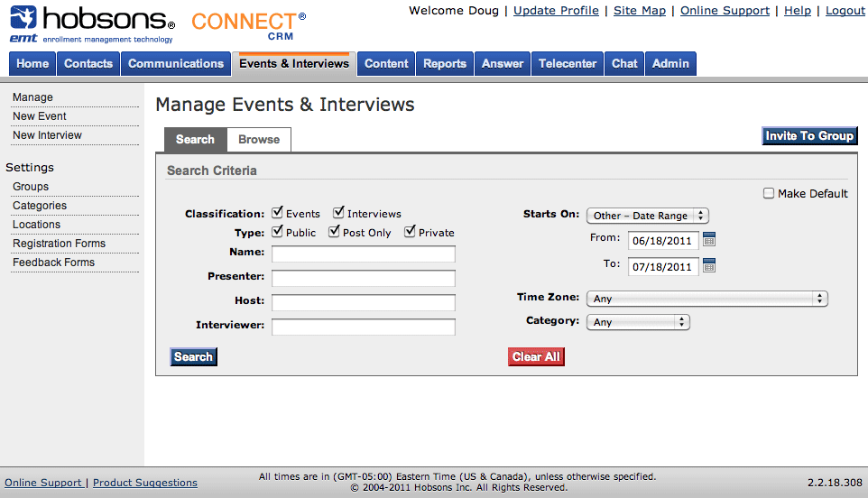
Task: Open the Chat tab
Action: [x=625, y=64]
